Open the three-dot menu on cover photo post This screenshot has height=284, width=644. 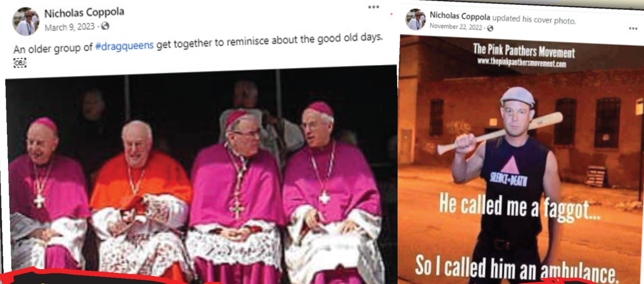[x=633, y=28]
